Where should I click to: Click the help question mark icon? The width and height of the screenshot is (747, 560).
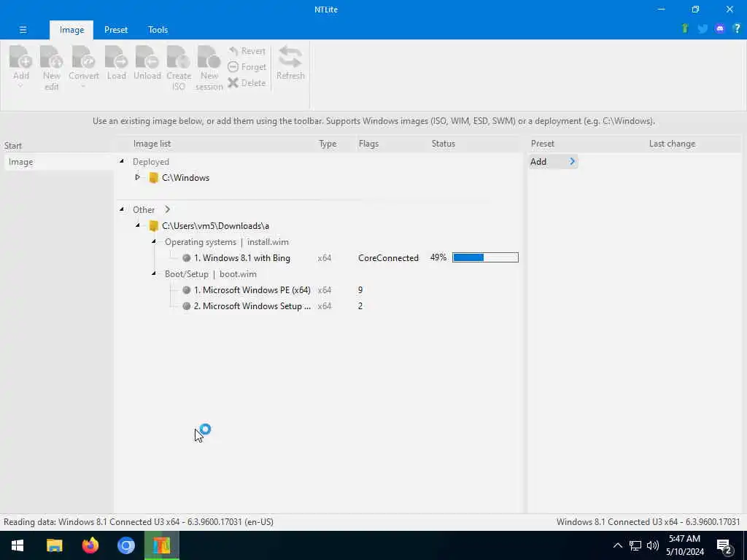[737, 28]
